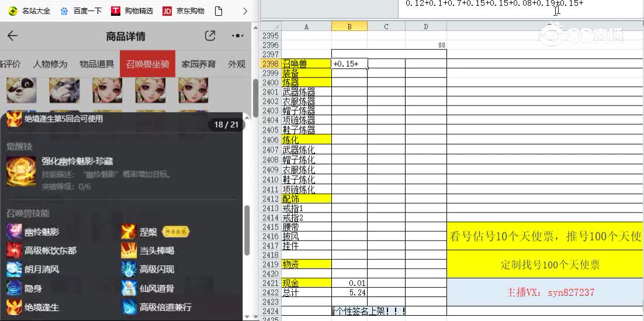
Task: Select row 2422 header
Action: coord(271,293)
